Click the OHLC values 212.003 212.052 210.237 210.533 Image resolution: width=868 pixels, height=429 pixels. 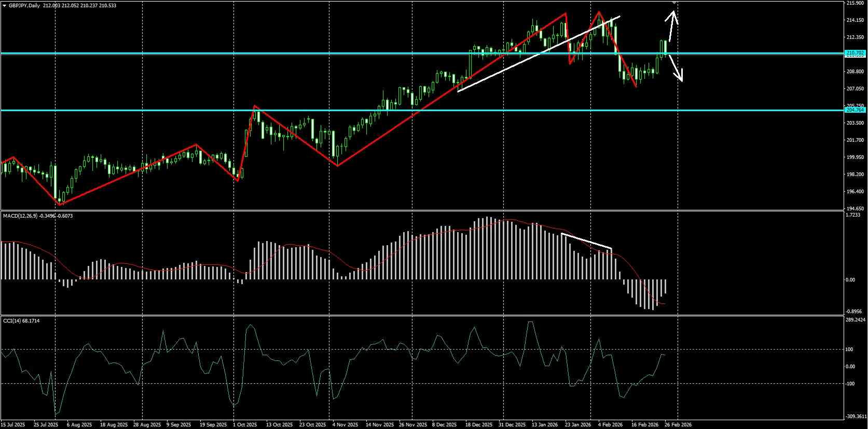pyautogui.click(x=78, y=5)
